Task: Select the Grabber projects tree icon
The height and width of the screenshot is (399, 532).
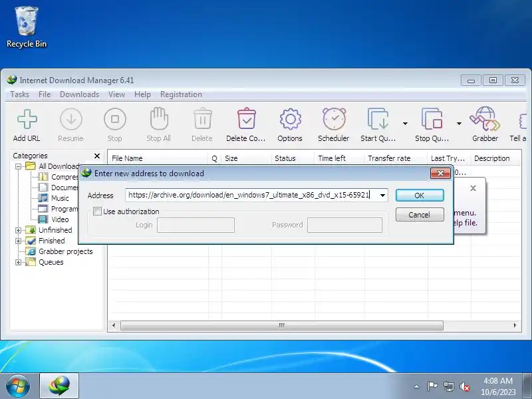Action: 31,251
